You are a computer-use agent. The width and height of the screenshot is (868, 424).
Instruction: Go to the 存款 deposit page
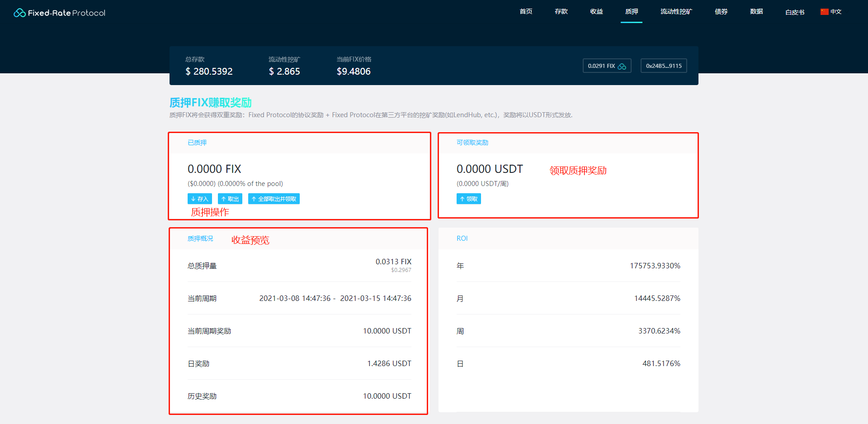click(561, 12)
